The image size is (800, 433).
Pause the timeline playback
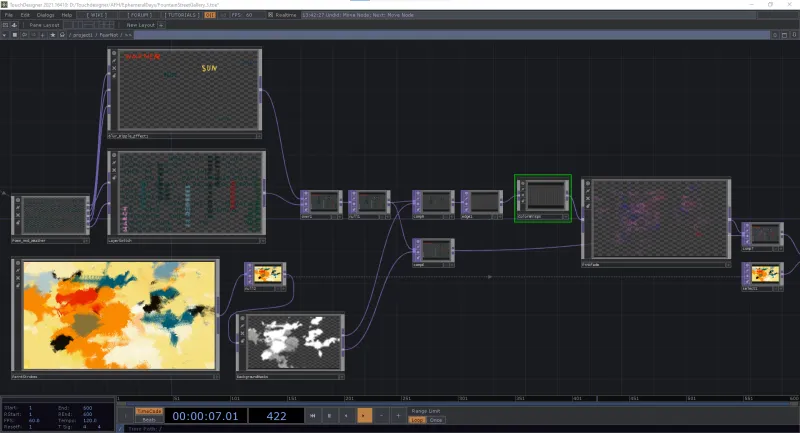tap(329, 414)
